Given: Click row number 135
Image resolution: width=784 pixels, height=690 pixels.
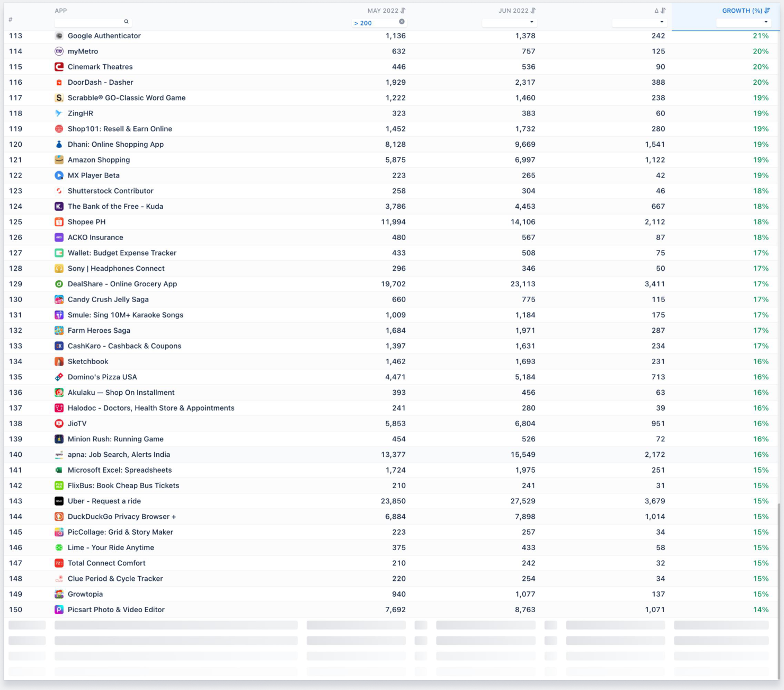Looking at the screenshot, I should point(16,377).
